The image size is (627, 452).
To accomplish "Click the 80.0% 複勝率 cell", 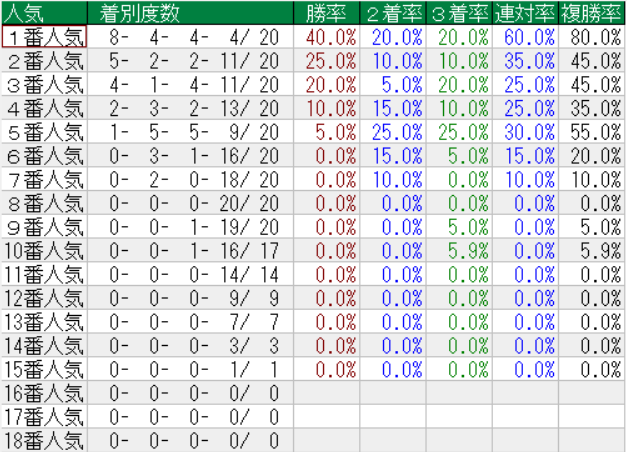I will pos(594,36).
